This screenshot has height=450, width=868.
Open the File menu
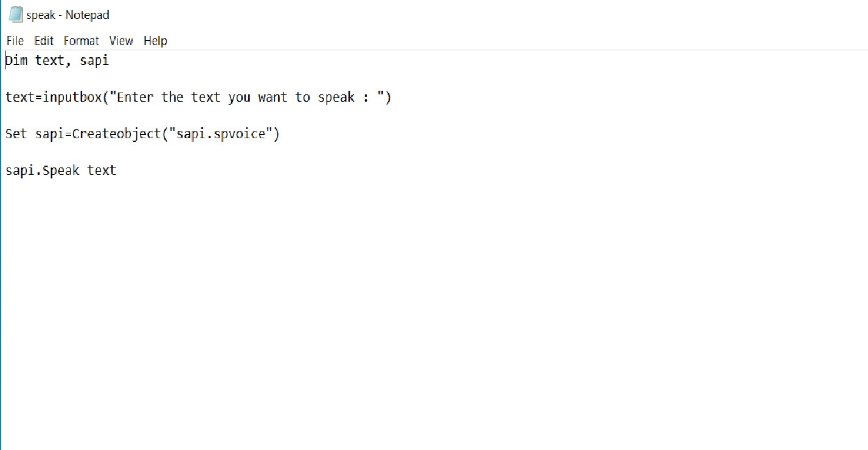click(14, 41)
